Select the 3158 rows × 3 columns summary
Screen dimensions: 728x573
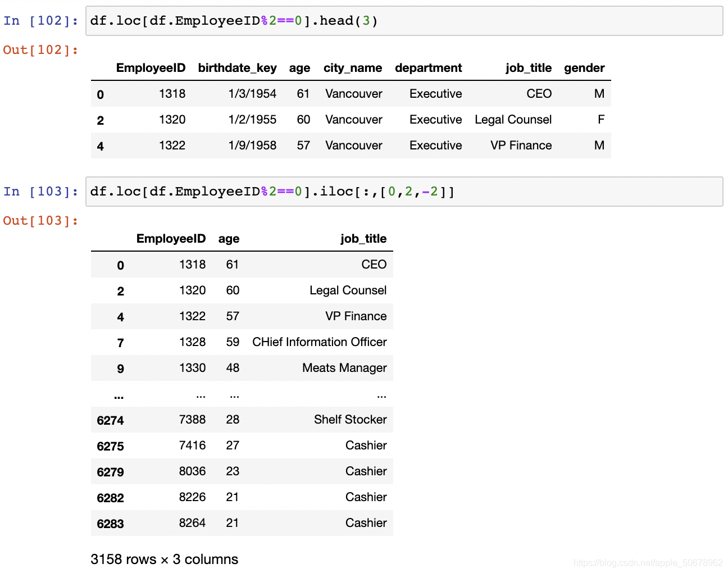point(165,560)
